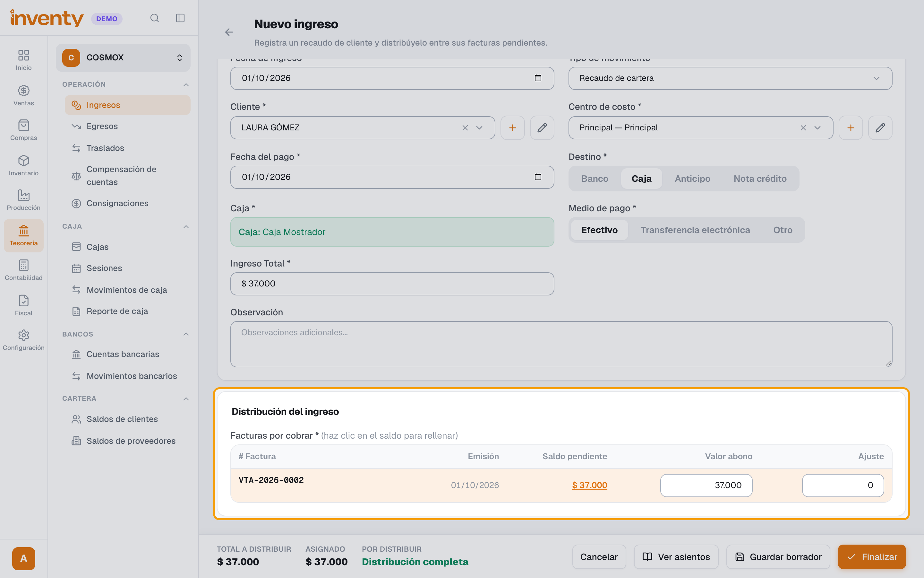Open Egresos in the sidebar
Screen dimensions: 924x578
point(127,126)
